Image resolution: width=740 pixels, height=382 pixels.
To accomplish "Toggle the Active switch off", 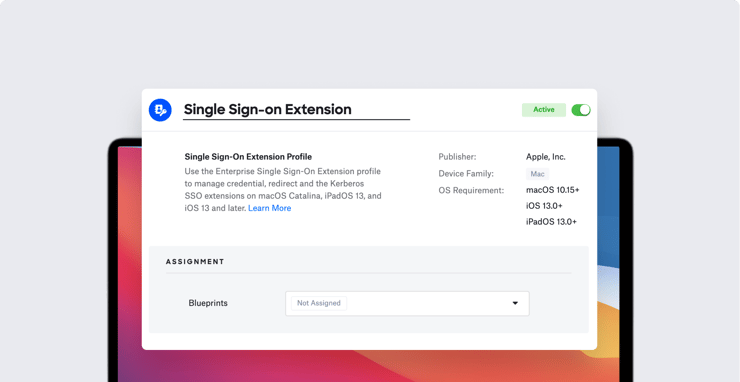I will [580, 110].
